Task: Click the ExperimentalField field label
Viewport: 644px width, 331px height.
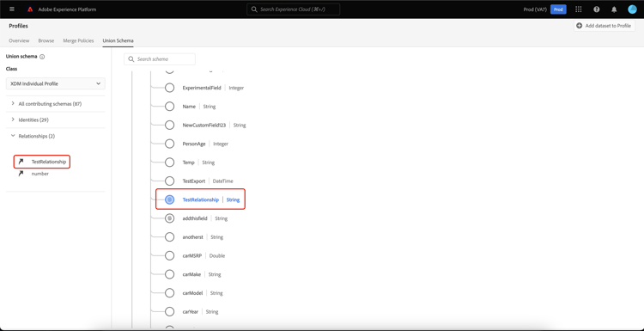Action: pyautogui.click(x=202, y=88)
